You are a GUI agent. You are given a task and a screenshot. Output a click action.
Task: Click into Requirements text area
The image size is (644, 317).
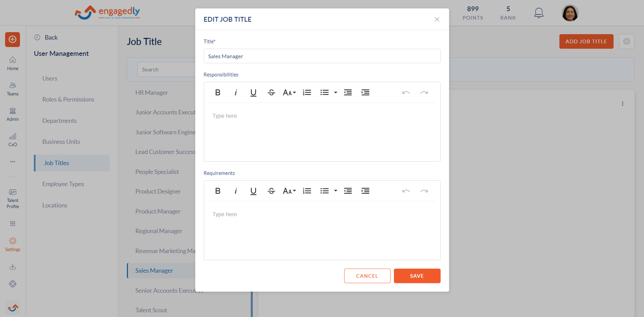coord(322,230)
